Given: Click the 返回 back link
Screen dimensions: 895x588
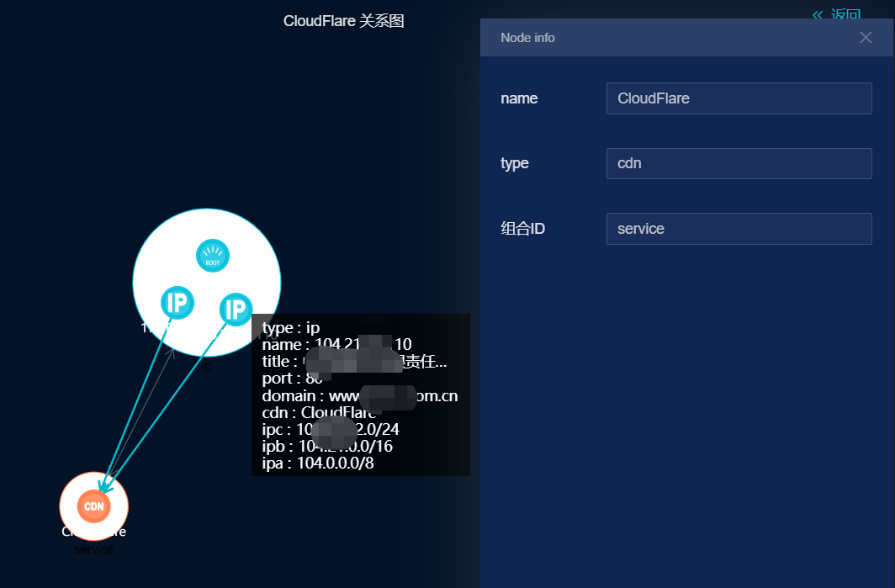Looking at the screenshot, I should [836, 14].
